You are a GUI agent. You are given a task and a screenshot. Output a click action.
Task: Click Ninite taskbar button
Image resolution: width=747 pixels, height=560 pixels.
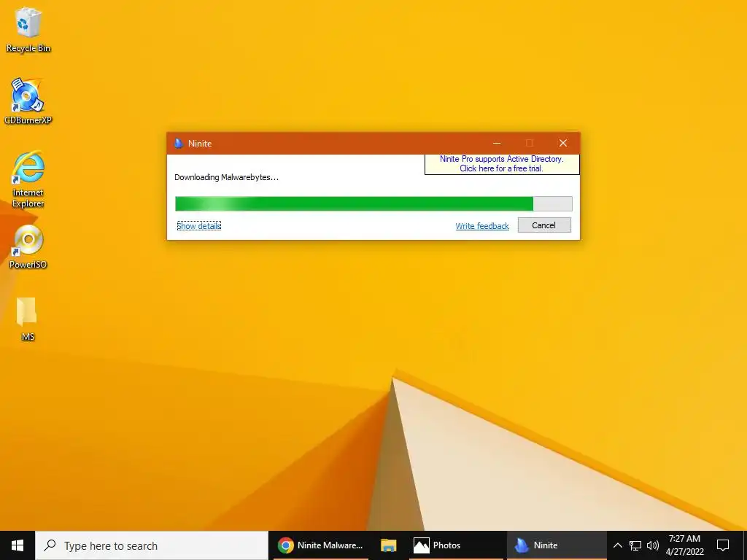tap(557, 545)
